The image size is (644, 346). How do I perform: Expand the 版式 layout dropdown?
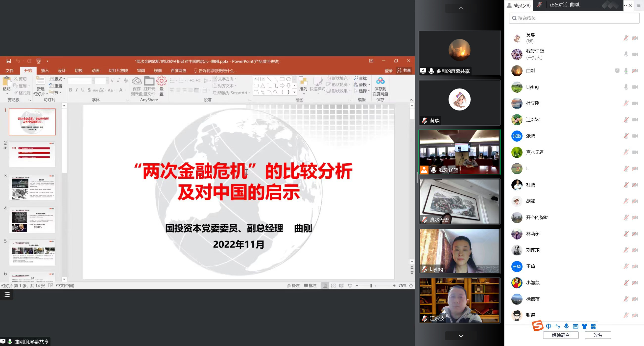57,79
